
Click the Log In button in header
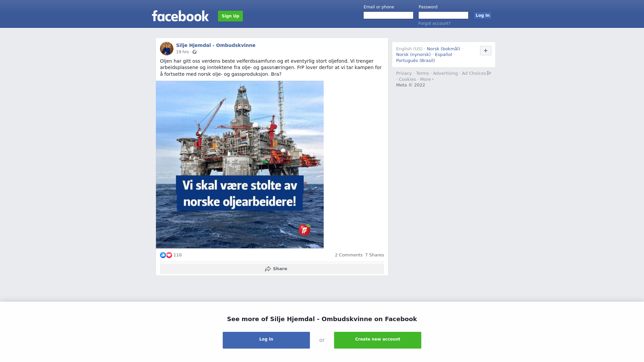[x=483, y=15]
